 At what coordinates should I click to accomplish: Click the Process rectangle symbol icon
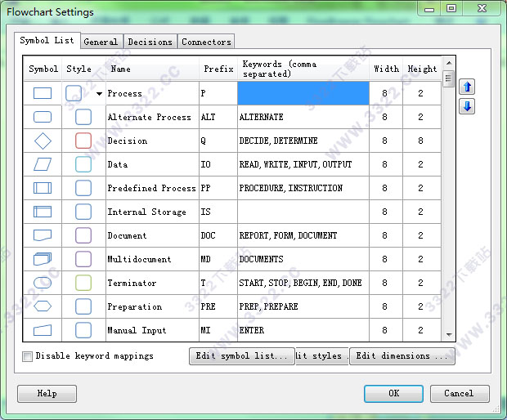[x=43, y=93]
